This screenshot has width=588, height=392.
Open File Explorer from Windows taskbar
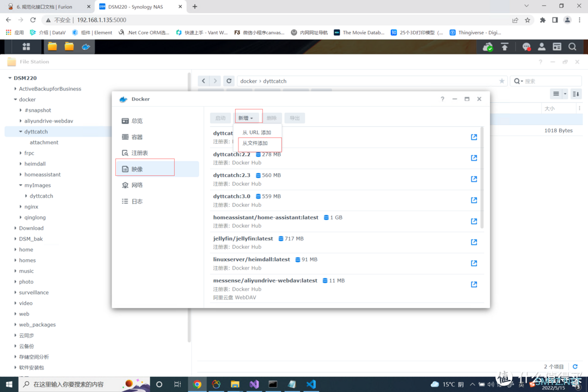pos(235,384)
